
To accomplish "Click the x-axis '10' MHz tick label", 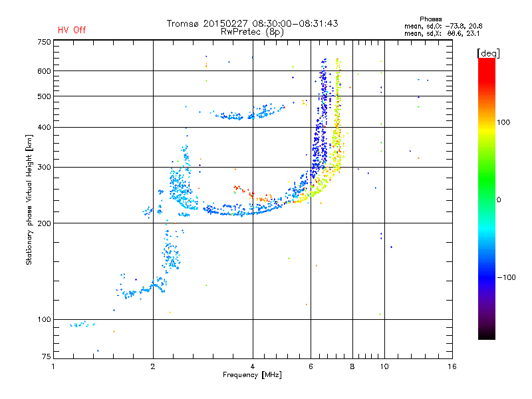I will point(384,366).
